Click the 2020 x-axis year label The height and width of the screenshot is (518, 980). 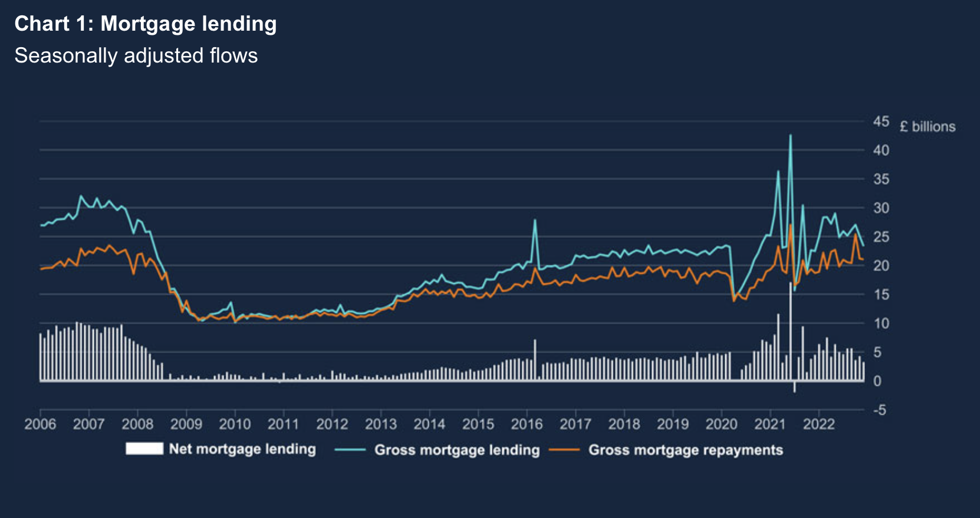pos(721,424)
